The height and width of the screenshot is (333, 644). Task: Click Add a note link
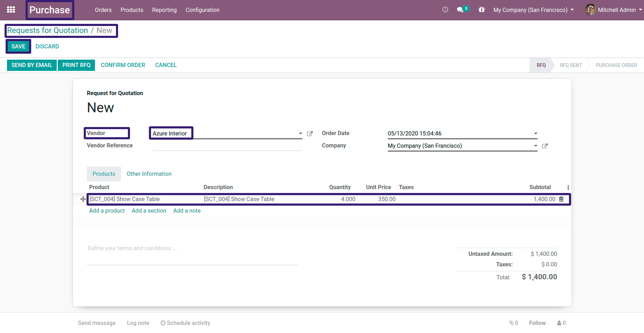click(187, 211)
